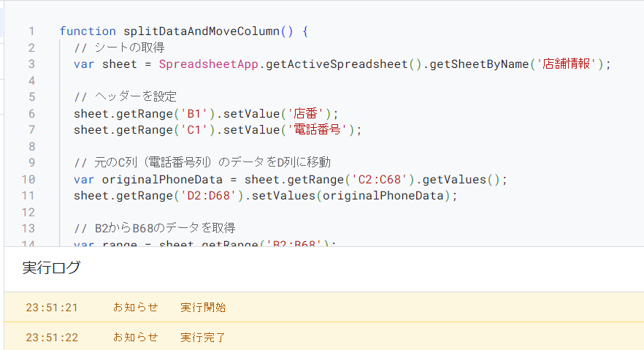This screenshot has width=644, height=350.
Task: Click the string 'C2:C68'
Action: [380, 180]
